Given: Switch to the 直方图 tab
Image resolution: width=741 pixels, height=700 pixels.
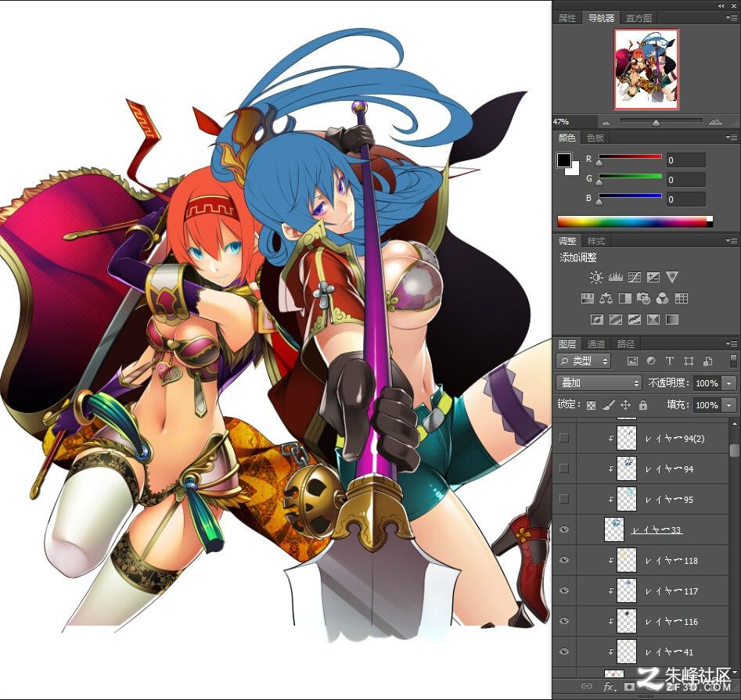Looking at the screenshot, I should point(638,18).
